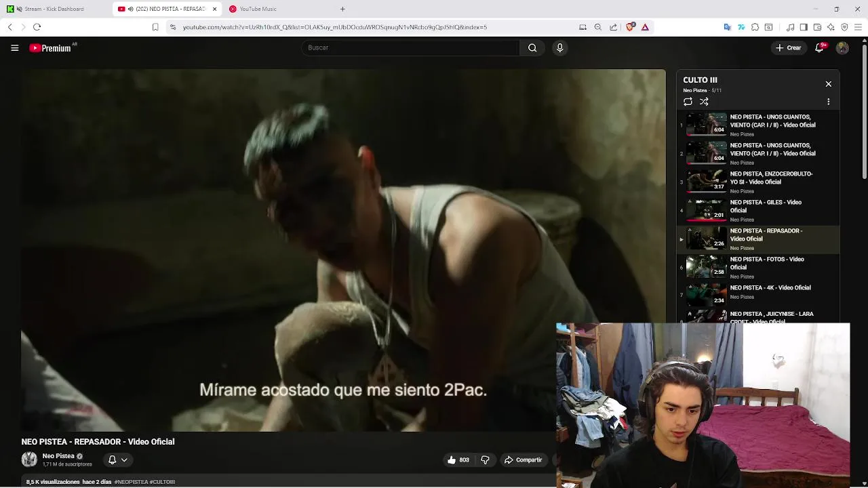Open the extensions puzzle-piece menu

755,27
